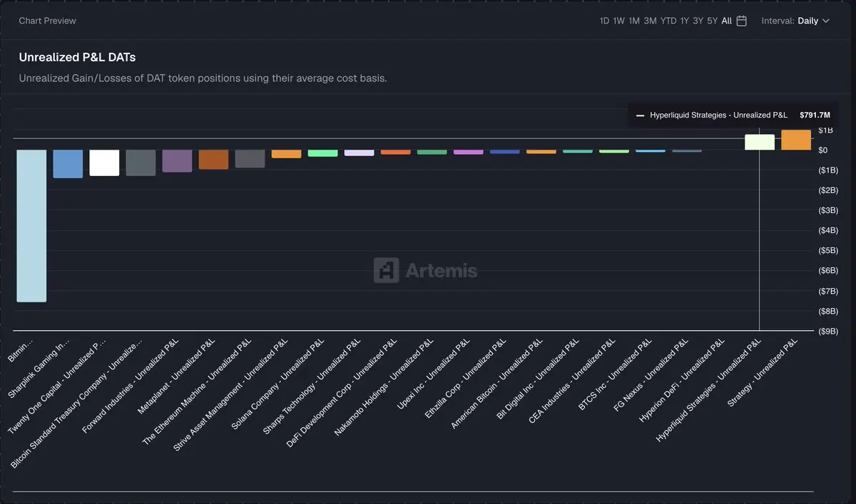Click the ($5B) axis label
The image size is (856, 504).
pos(827,250)
